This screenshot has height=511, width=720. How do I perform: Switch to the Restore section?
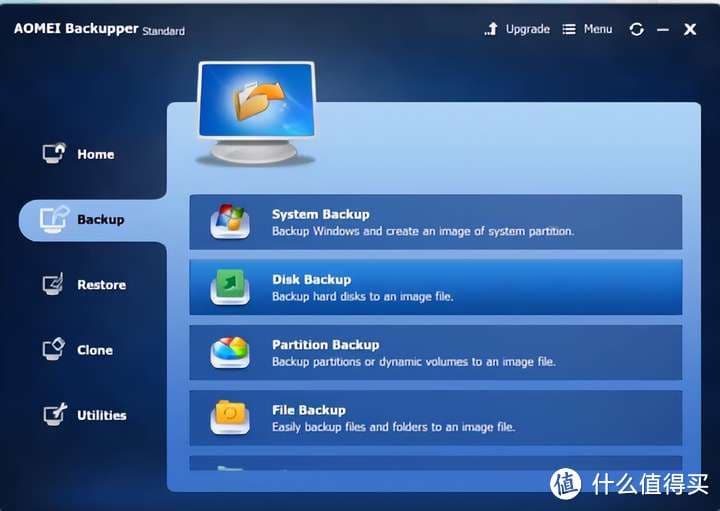pyautogui.click(x=84, y=285)
